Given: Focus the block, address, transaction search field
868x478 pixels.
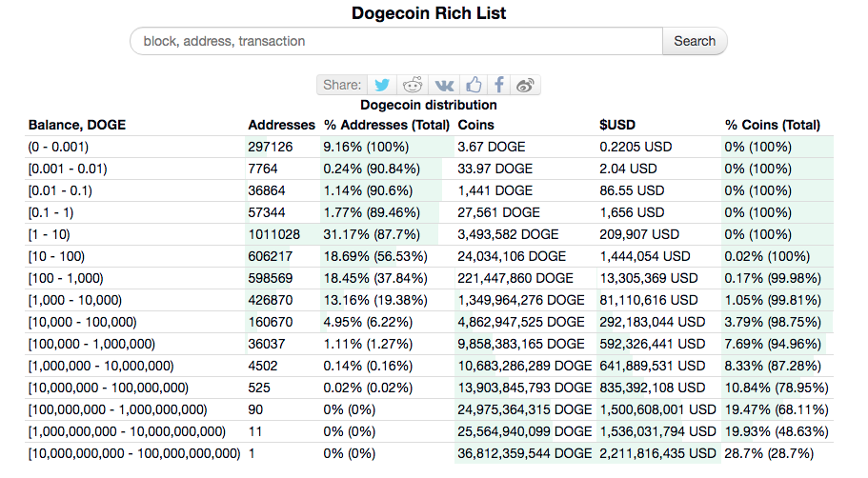Looking at the screenshot, I should click(396, 41).
